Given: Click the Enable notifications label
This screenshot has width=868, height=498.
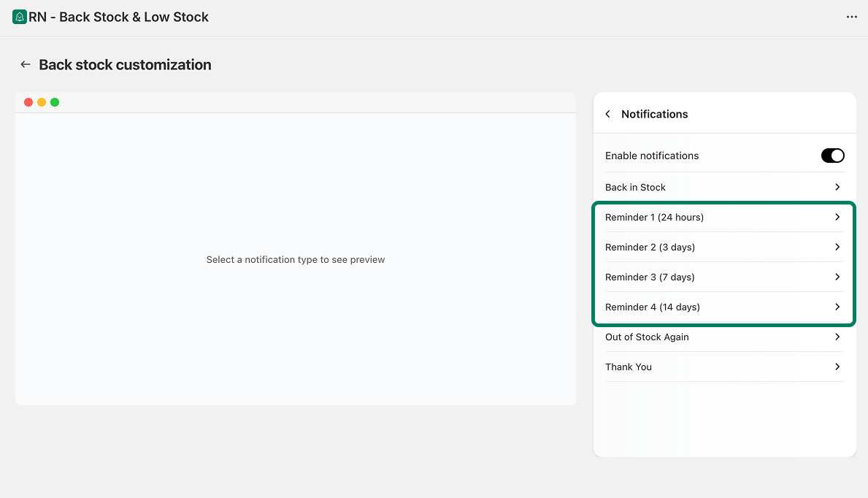Looking at the screenshot, I should coord(652,156).
